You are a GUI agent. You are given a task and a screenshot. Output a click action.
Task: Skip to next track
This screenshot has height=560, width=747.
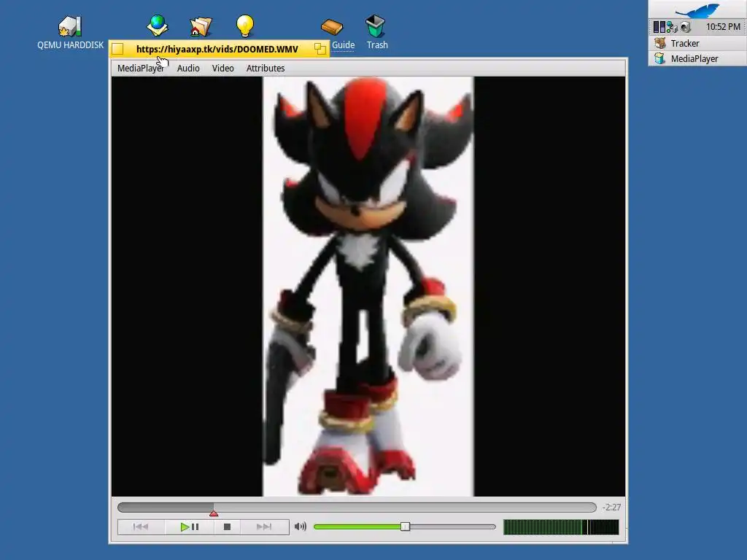264,526
